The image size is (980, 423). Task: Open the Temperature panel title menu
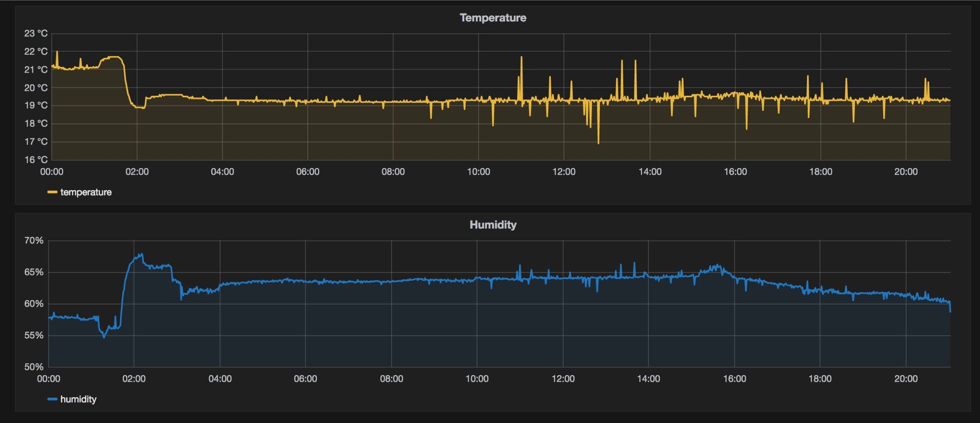coord(493,18)
